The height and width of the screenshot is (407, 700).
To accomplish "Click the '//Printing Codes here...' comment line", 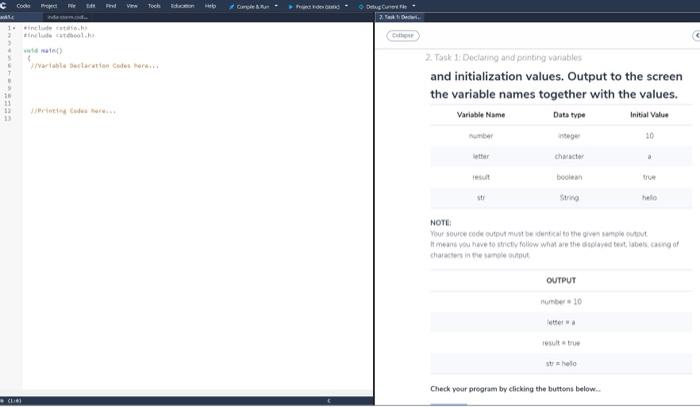I will pos(73,111).
